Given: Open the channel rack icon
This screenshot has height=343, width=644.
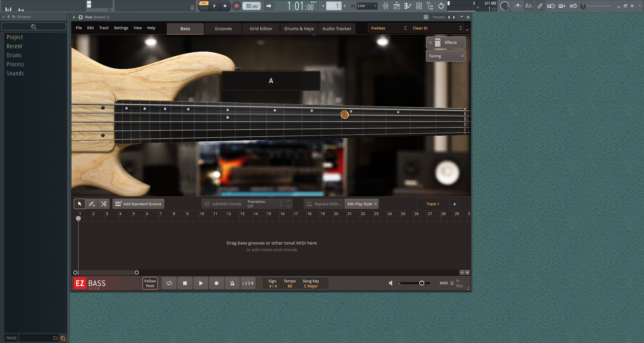Looking at the screenshot, I should point(419,6).
